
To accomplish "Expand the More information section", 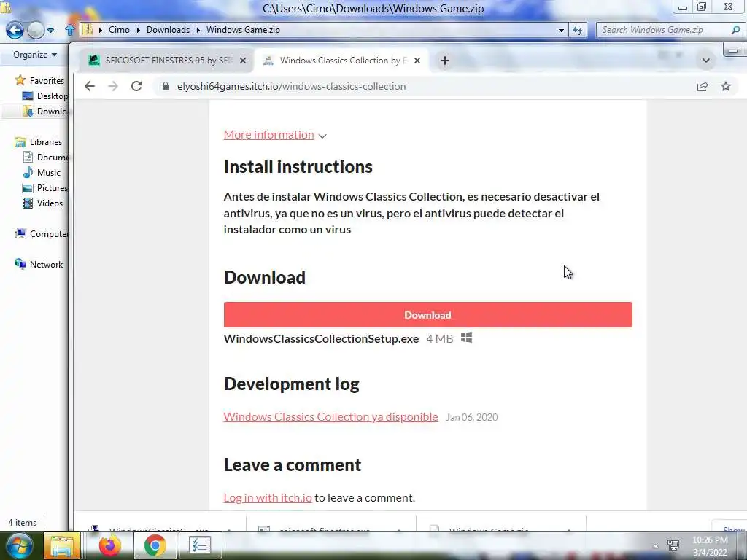I will pyautogui.click(x=275, y=135).
